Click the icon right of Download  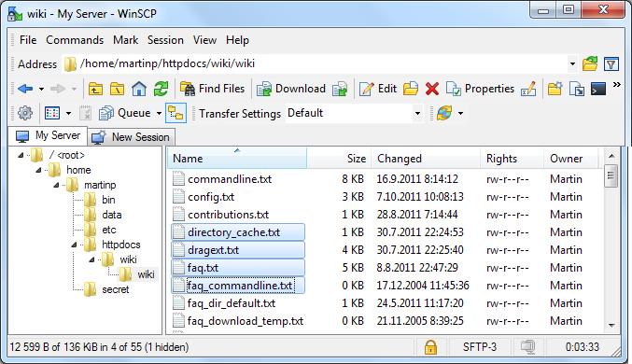340,89
